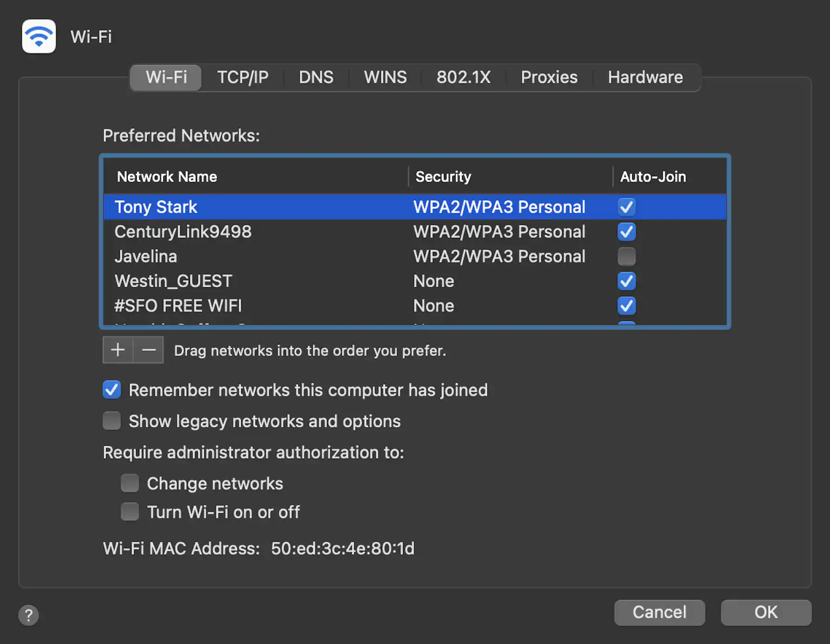The width and height of the screenshot is (830, 644).
Task: Disable Remember networks this computer has joined
Action: pyautogui.click(x=112, y=390)
